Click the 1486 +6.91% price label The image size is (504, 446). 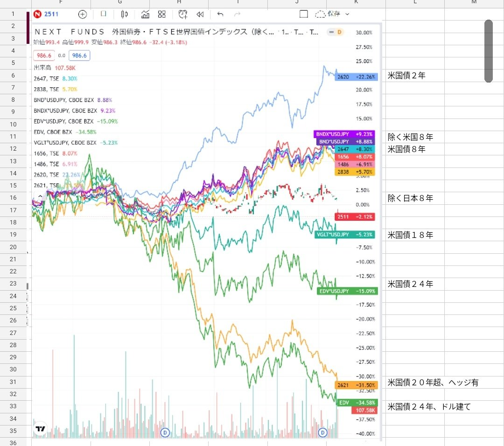(x=355, y=165)
